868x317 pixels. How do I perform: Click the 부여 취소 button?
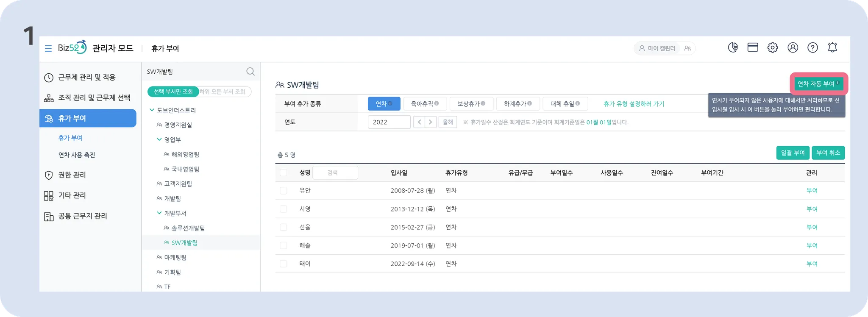click(x=828, y=153)
